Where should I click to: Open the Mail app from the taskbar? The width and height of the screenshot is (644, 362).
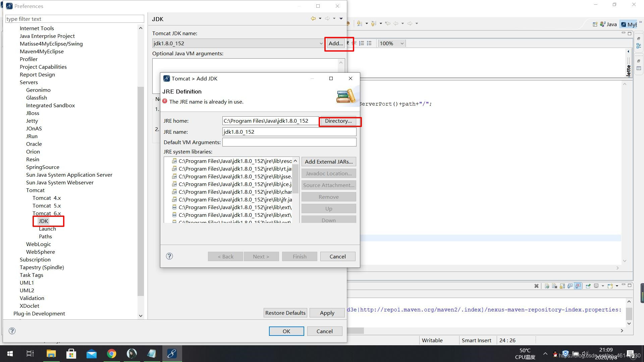[x=91, y=354]
